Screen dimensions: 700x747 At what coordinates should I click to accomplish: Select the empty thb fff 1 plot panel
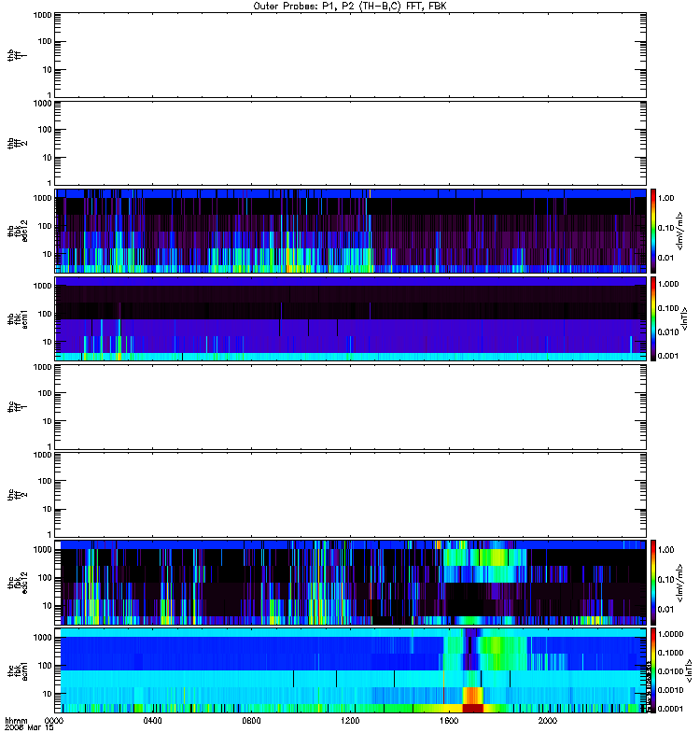tap(351, 55)
